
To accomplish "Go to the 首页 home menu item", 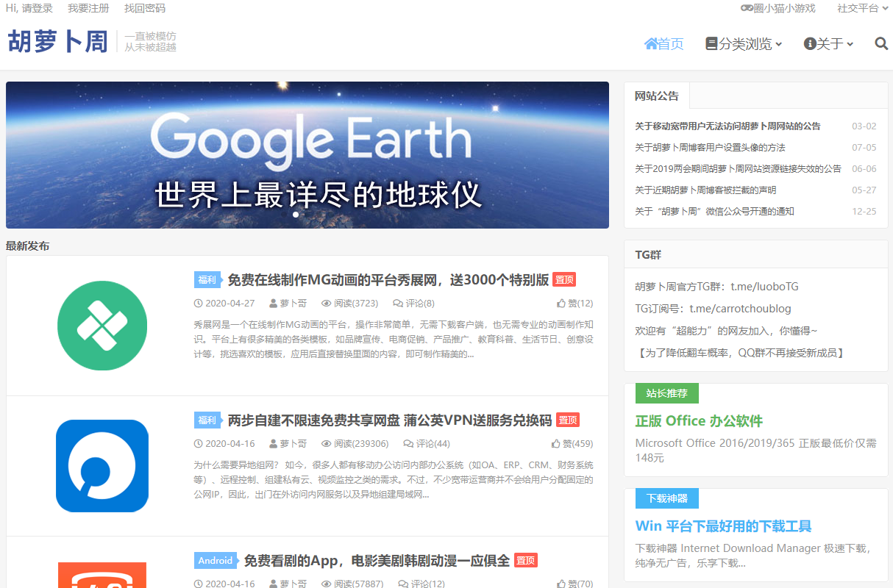I will (664, 44).
